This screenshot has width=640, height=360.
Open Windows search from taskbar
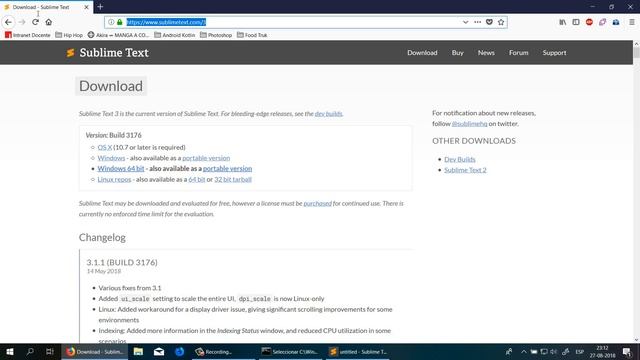[30, 351]
